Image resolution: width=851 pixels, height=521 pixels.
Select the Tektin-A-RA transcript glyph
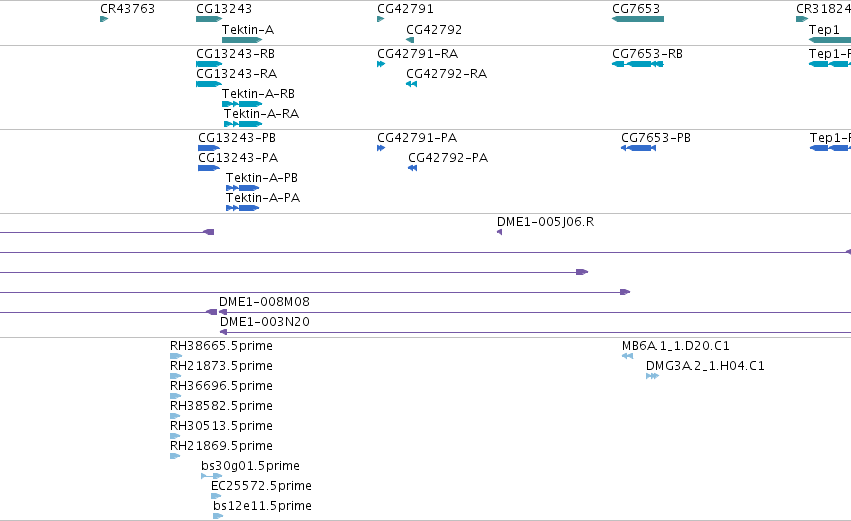pos(243,124)
